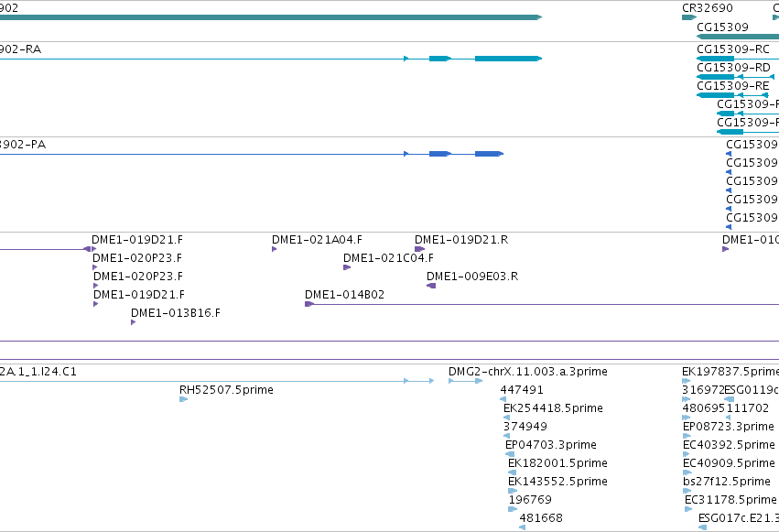
Task: Select DMG2-chrX.11.003.a.3prime feature
Action: click(527, 372)
